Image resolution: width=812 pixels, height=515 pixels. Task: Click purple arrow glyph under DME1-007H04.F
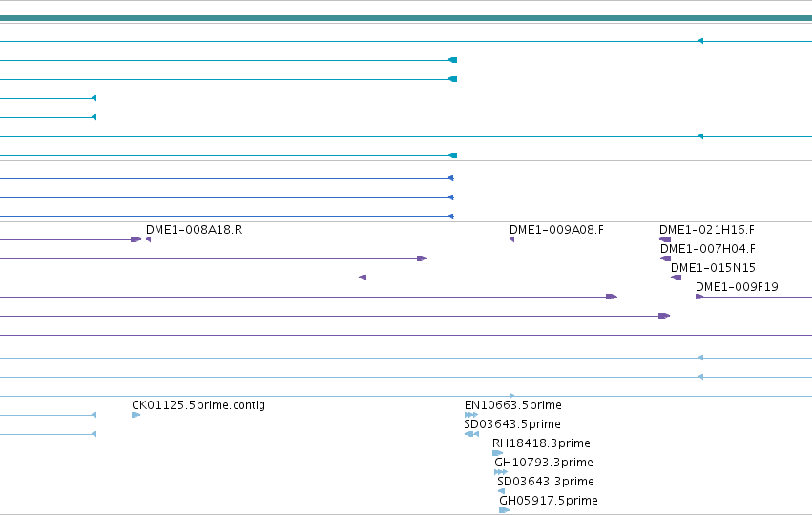(x=665, y=258)
